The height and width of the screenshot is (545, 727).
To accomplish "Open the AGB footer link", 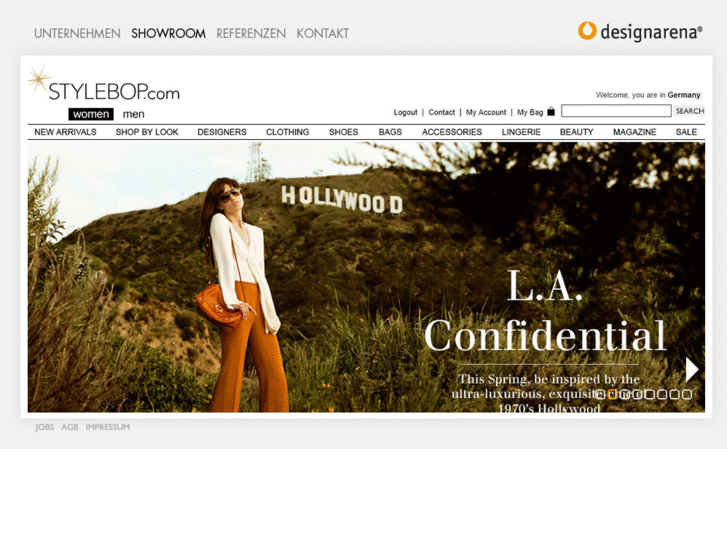I will [x=70, y=427].
